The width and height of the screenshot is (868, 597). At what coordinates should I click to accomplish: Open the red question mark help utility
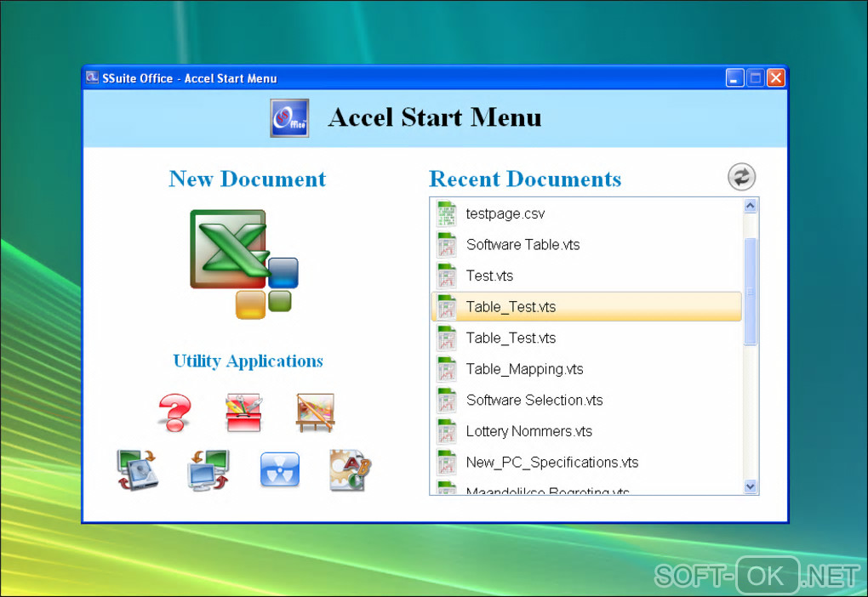tap(174, 412)
